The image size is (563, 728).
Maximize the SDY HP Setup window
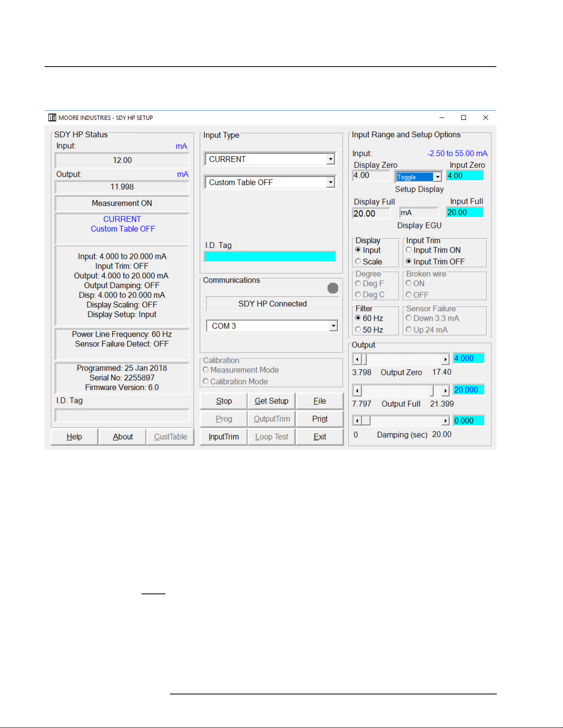pyautogui.click(x=464, y=118)
